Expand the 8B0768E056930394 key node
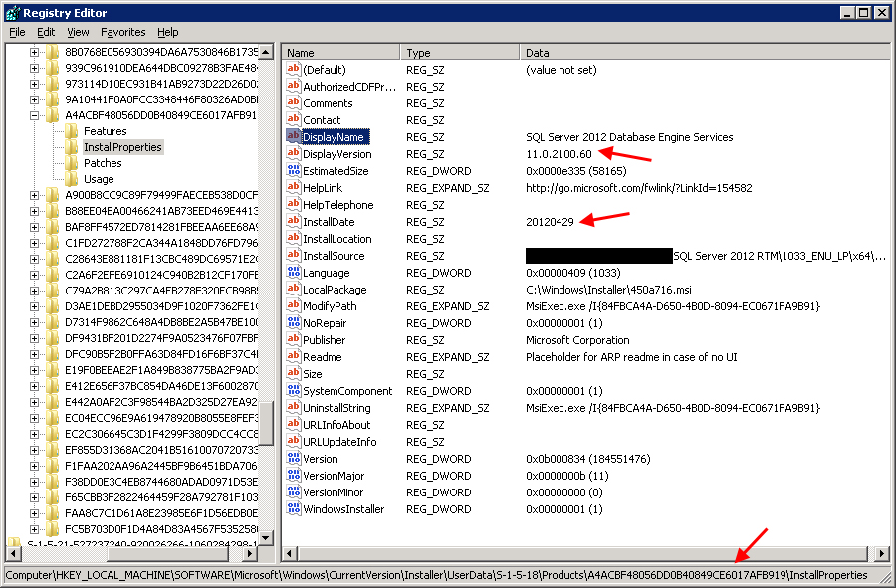The height and width of the screenshot is (588, 896). point(34,52)
